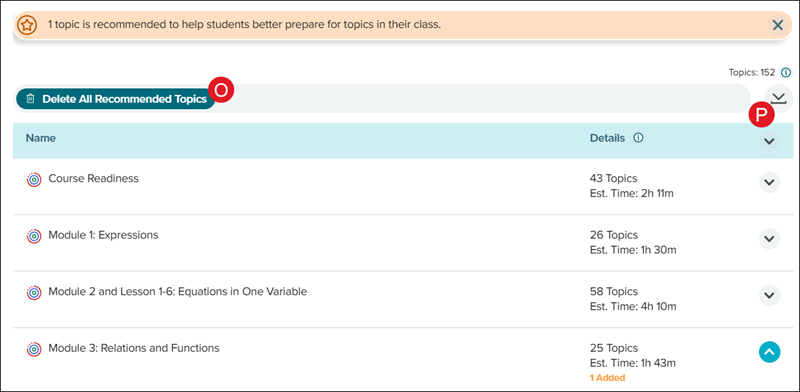Click the Topics count info icon

[786, 72]
